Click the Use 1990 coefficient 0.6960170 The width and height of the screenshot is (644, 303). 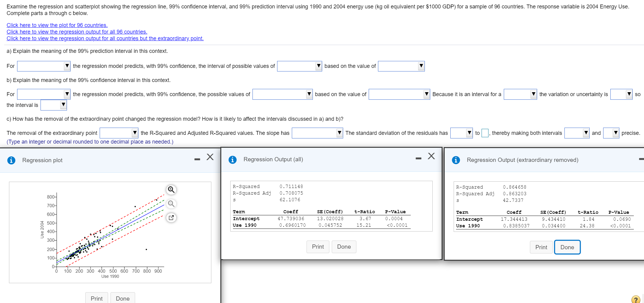tap(292, 225)
